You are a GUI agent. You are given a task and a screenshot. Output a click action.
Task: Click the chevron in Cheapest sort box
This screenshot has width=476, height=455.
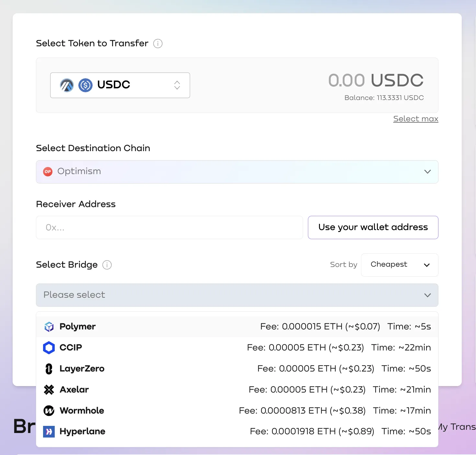427,265
